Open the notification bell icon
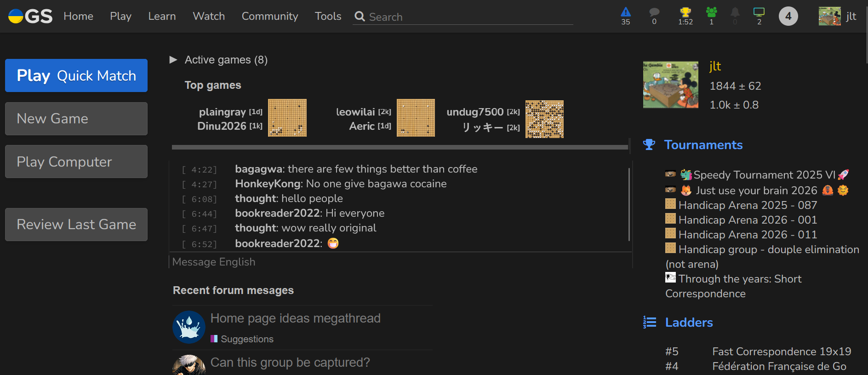868x375 pixels. pos(735,12)
